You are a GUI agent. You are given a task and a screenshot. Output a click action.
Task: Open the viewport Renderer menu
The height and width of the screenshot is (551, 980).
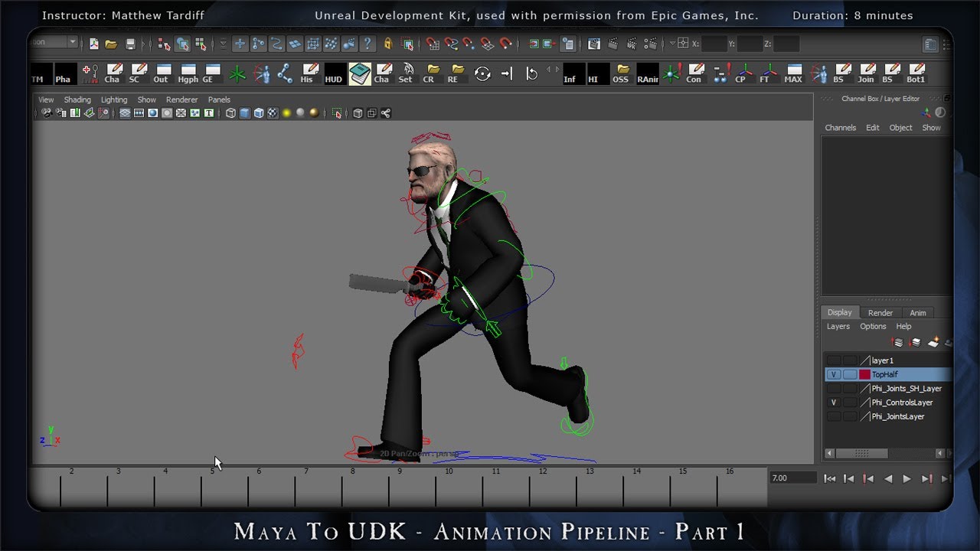(x=181, y=99)
